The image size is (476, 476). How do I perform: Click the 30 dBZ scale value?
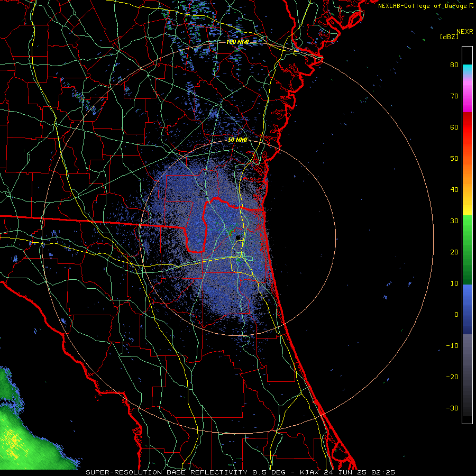tap(454, 221)
